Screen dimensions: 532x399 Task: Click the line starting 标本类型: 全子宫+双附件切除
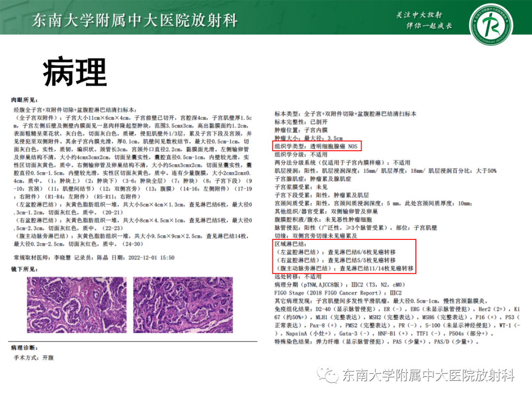tap(345, 114)
